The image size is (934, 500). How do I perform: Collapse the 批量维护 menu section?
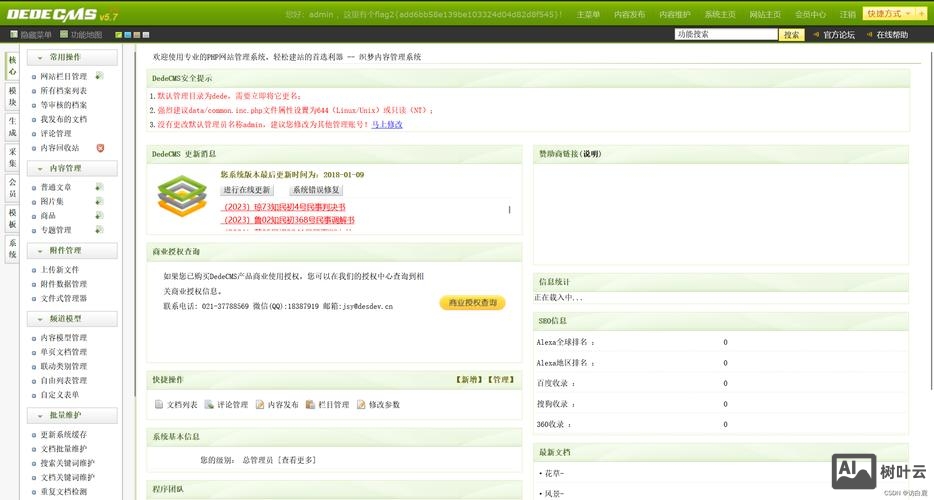coord(72,415)
